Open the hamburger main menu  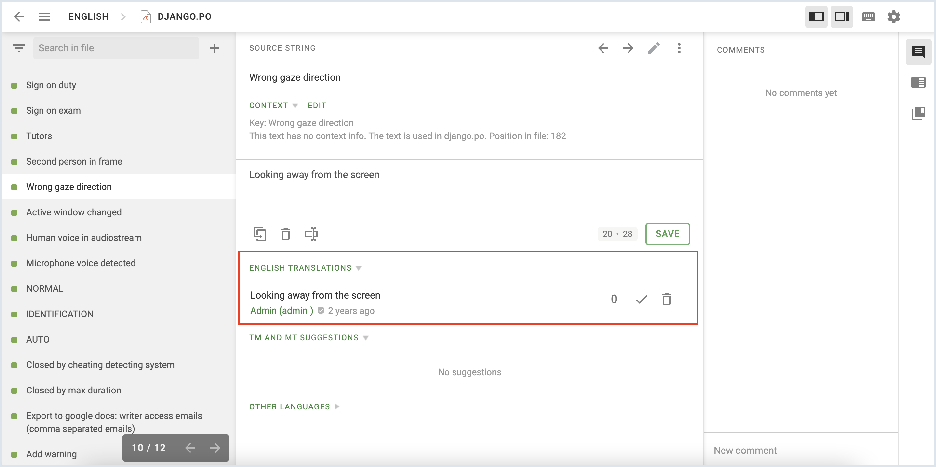(x=44, y=17)
